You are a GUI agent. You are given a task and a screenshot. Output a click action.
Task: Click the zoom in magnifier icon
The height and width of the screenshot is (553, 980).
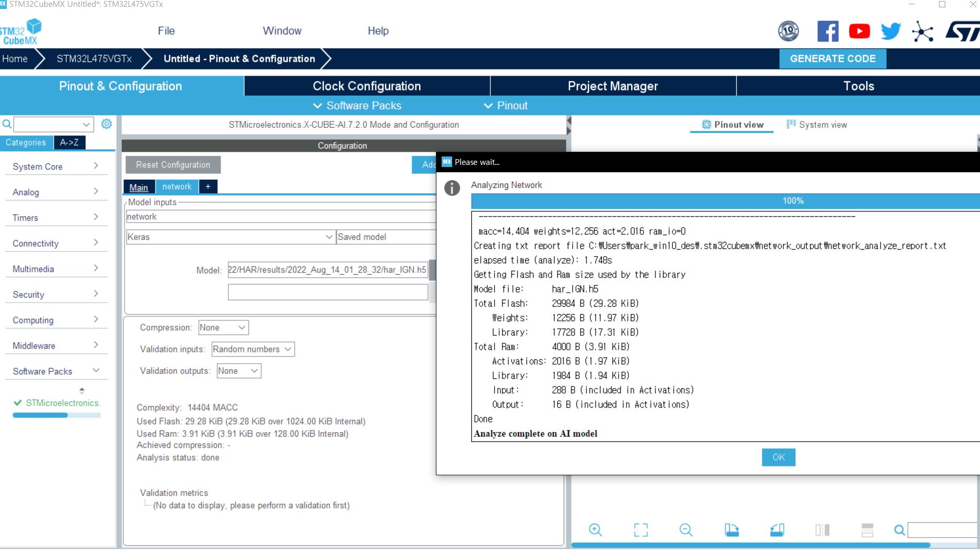[x=595, y=530]
